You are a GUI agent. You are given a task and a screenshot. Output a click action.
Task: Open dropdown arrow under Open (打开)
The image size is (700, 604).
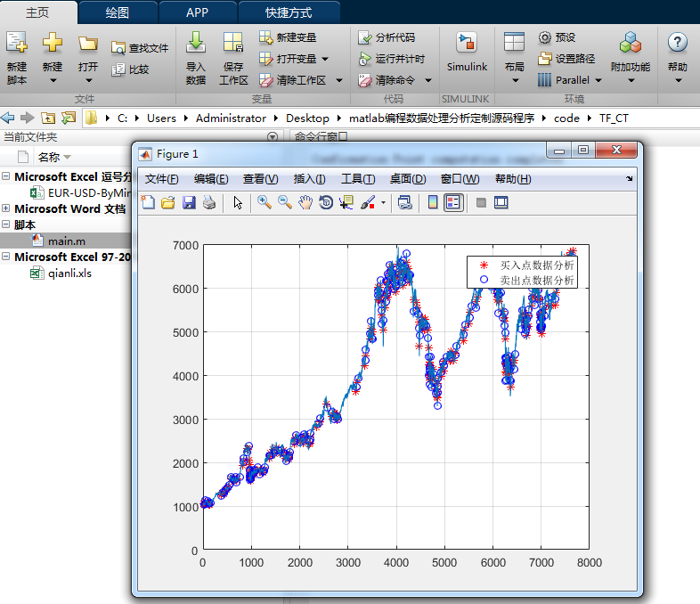[88, 81]
